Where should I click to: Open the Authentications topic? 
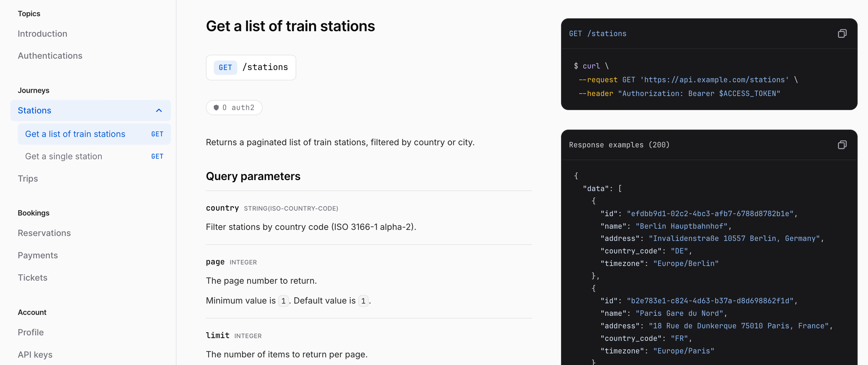[50, 56]
